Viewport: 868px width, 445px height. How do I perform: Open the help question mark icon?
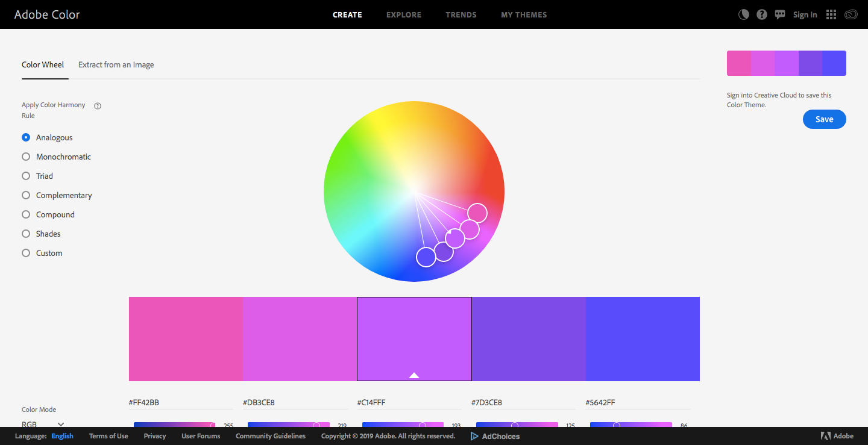(x=762, y=14)
